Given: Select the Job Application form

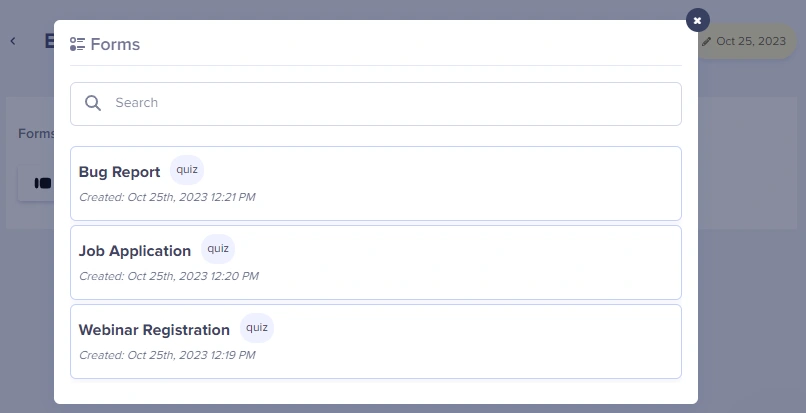Looking at the screenshot, I should tap(135, 251).
